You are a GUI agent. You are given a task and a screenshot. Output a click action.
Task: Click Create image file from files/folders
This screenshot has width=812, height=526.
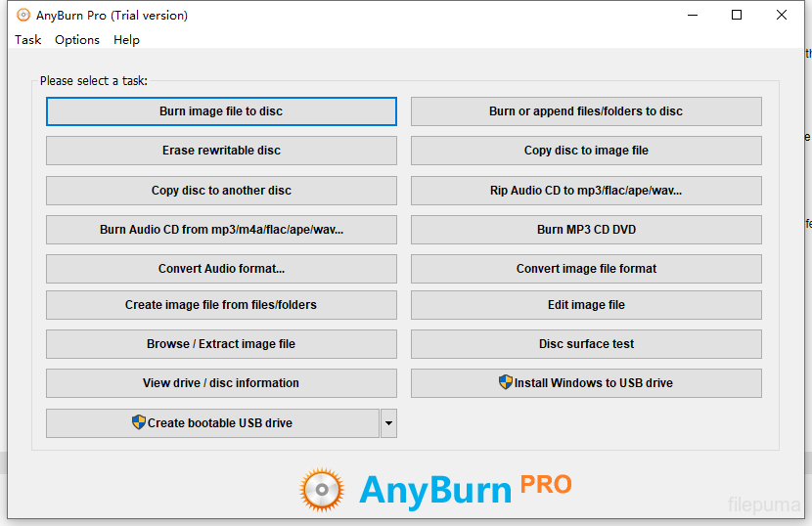pos(221,305)
